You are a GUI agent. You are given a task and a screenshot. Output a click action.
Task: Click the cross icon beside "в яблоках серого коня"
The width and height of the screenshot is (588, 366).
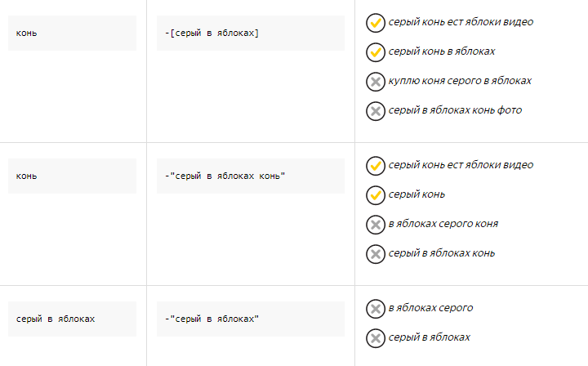pos(376,225)
